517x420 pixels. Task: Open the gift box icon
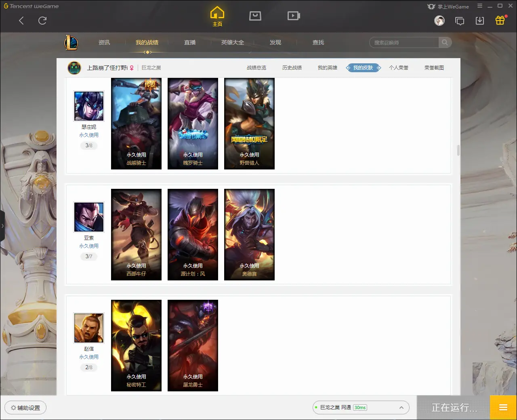coord(500,20)
